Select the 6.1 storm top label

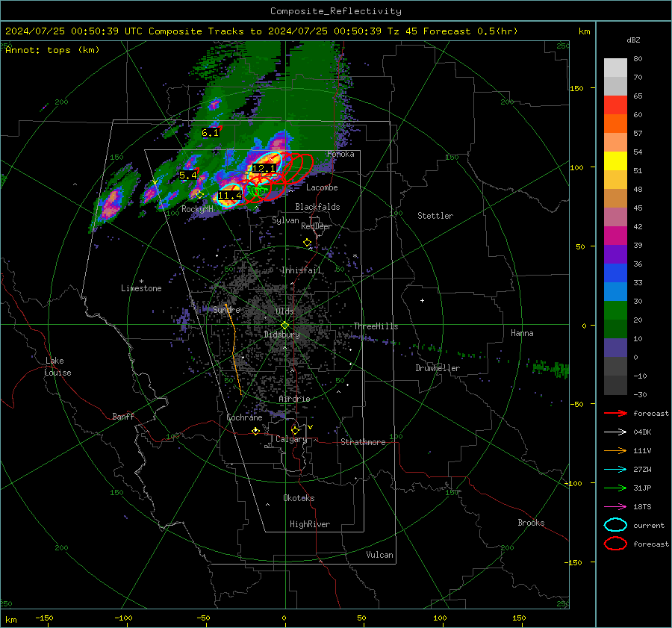point(210,133)
